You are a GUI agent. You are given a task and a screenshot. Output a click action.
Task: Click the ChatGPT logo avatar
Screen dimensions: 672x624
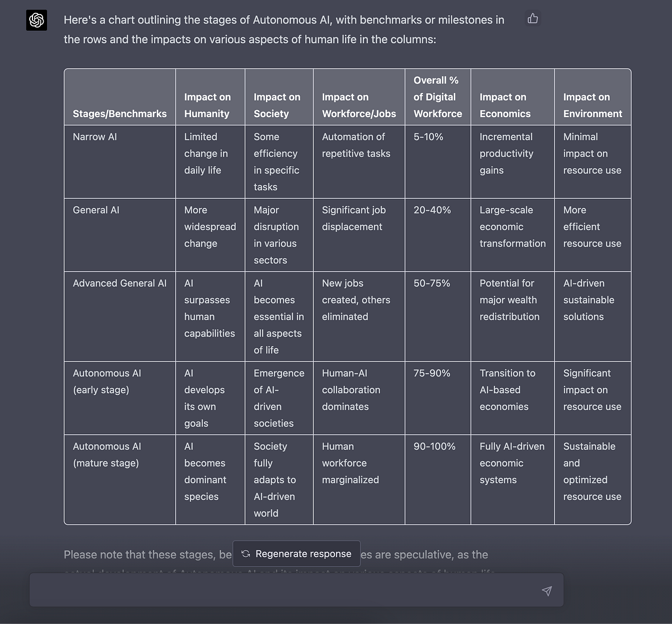(x=36, y=21)
